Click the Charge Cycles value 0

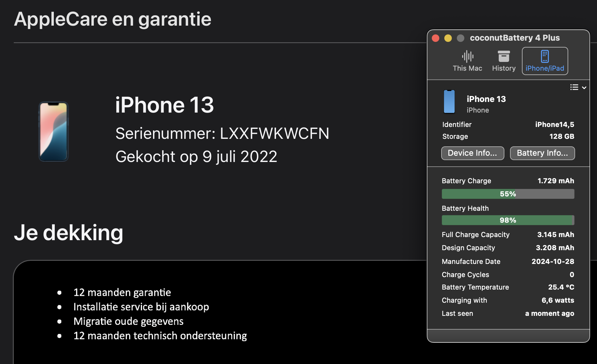coord(572,275)
